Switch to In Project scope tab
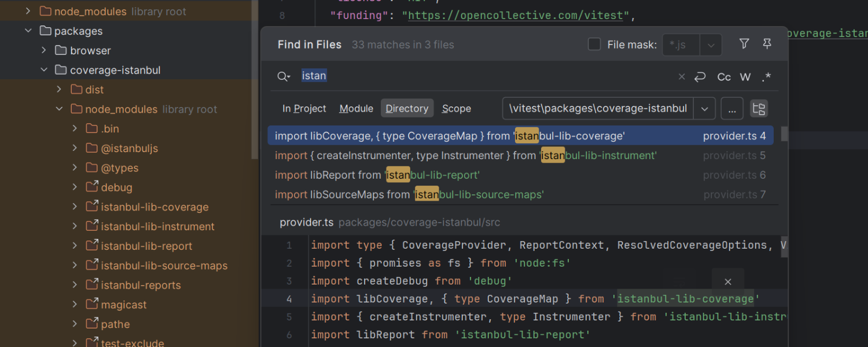The image size is (868, 347). 304,109
